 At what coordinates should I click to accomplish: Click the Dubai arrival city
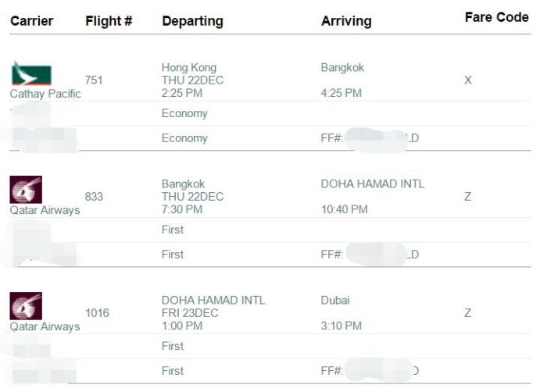click(x=335, y=301)
